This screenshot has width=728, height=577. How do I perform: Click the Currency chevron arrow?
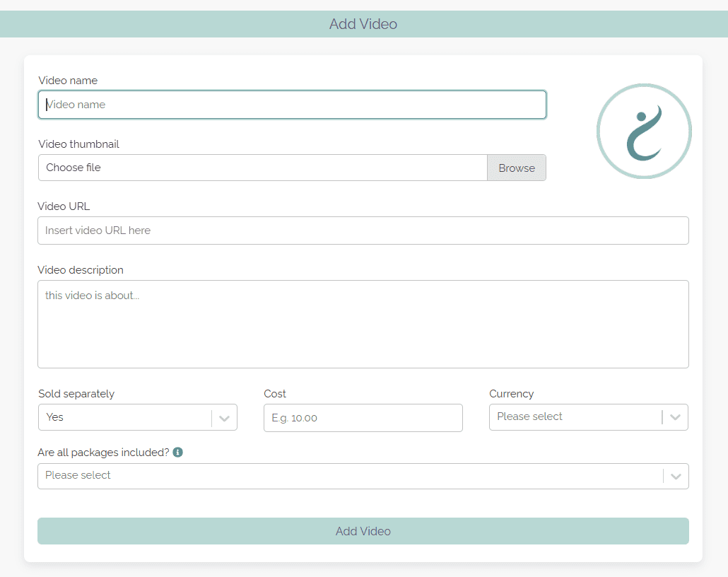pyautogui.click(x=675, y=417)
